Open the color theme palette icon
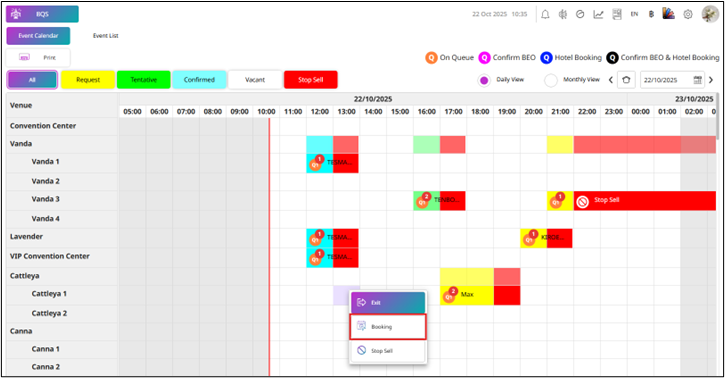Viewport: 725px width, 378px height. (x=668, y=14)
